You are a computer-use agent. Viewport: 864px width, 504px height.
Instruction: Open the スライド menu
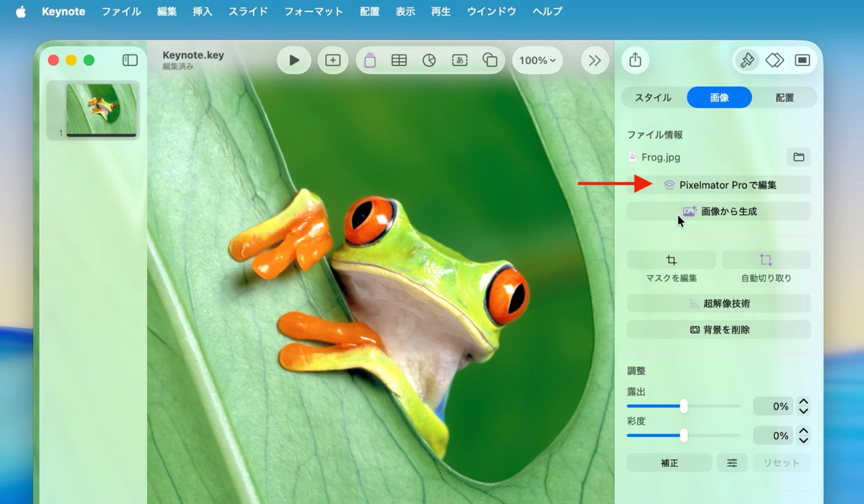click(x=248, y=11)
